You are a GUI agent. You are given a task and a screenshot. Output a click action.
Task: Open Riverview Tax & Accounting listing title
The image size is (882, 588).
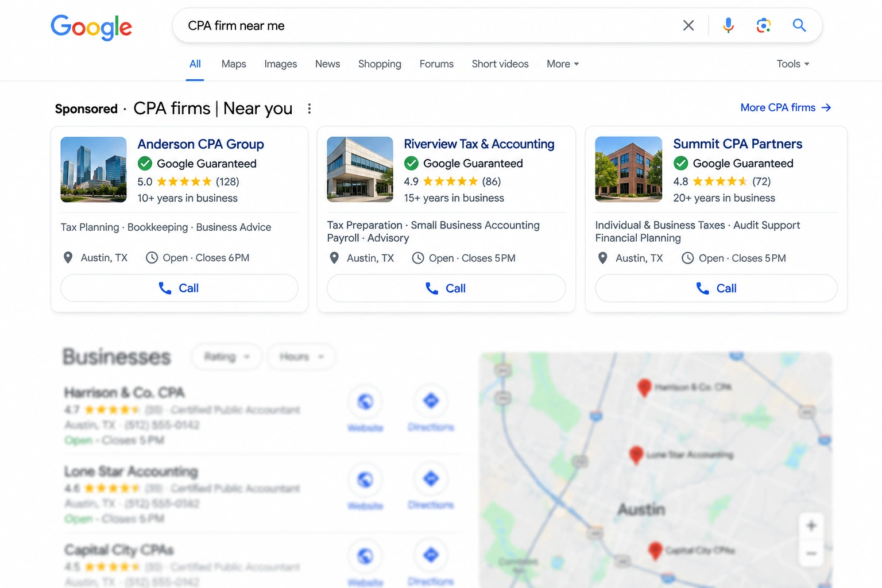click(x=479, y=144)
